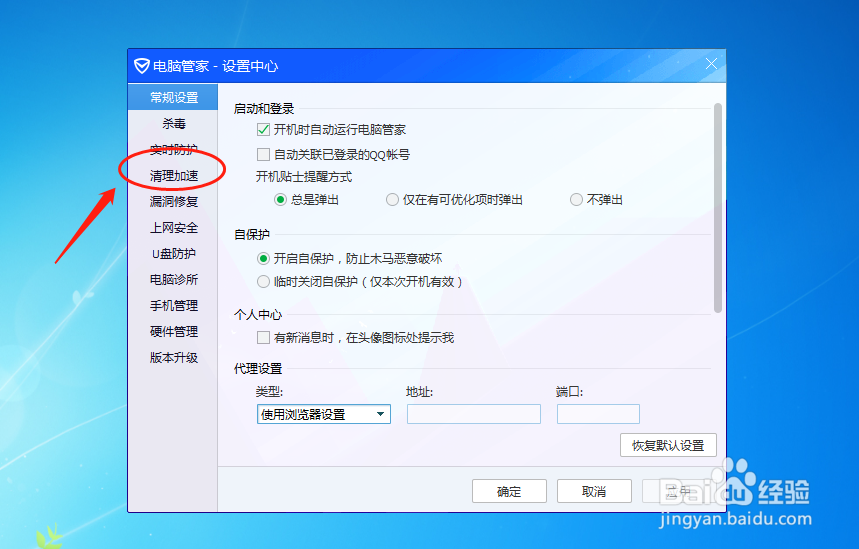Click the proxy 地址 input field
The image size is (859, 549).
coord(474,414)
